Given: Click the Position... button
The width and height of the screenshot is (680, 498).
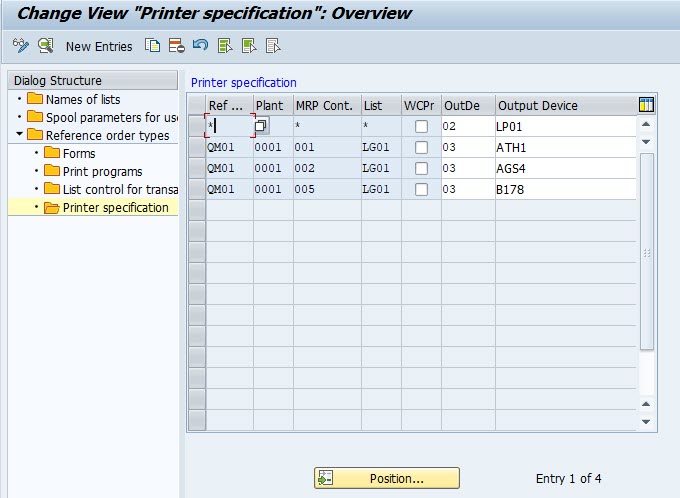Looking at the screenshot, I should 386,478.
